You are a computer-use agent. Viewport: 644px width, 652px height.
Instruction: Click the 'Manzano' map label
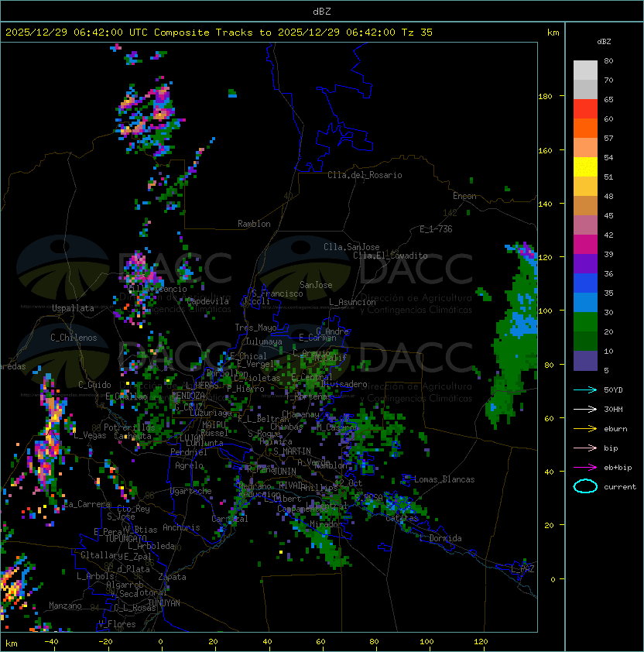[65, 606]
